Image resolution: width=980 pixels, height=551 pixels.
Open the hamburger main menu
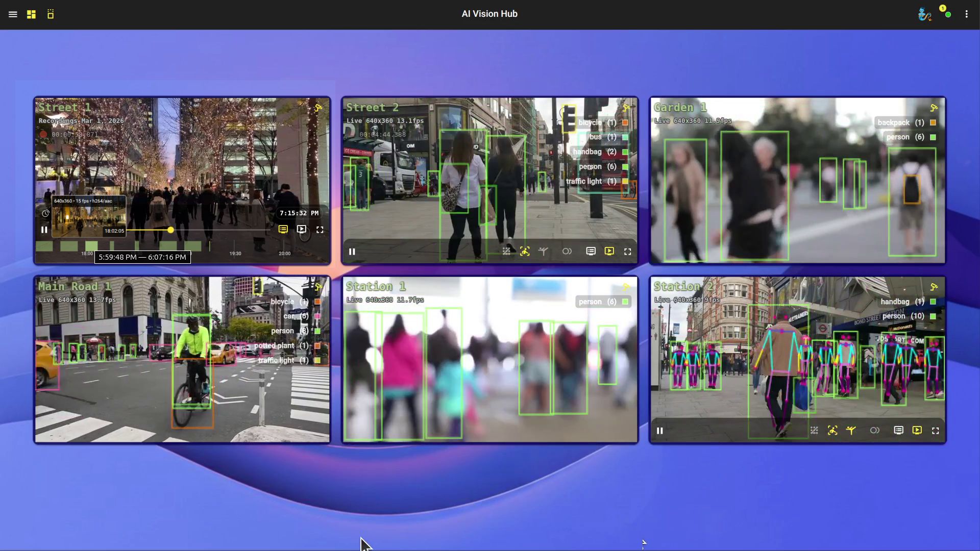[13, 14]
